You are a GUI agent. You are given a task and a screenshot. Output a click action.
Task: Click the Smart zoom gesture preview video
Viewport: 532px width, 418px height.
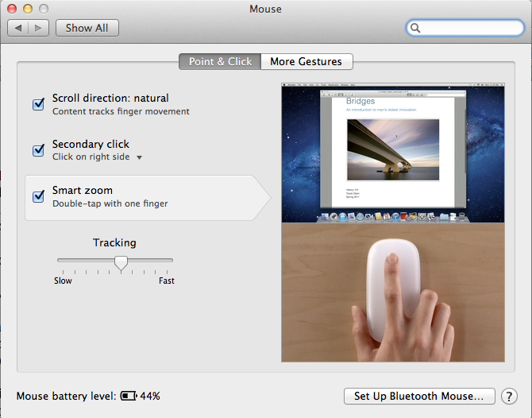393,223
